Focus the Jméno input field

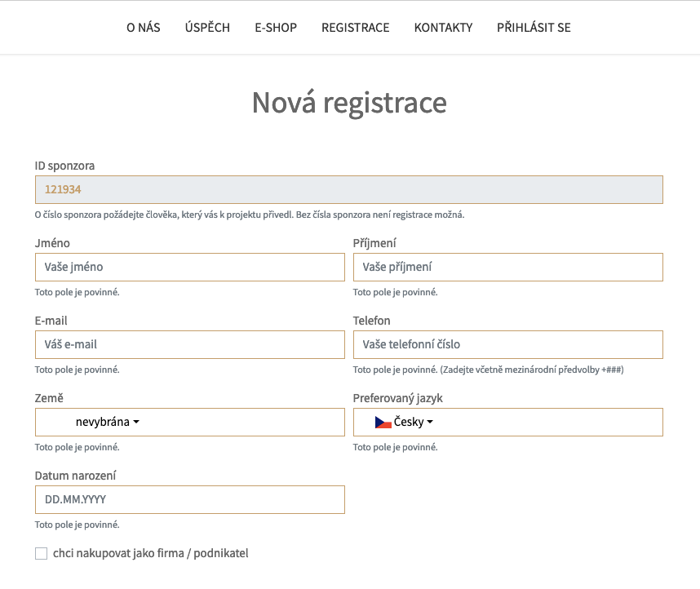coord(189,267)
